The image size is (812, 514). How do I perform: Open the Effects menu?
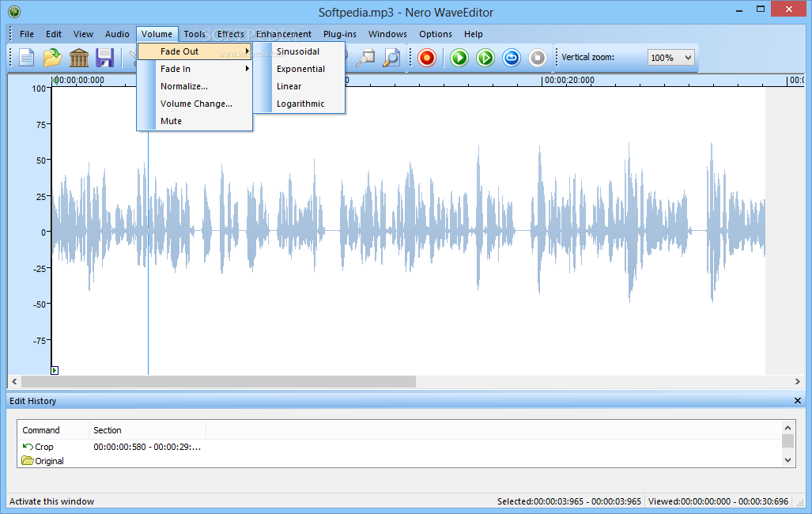coord(230,34)
